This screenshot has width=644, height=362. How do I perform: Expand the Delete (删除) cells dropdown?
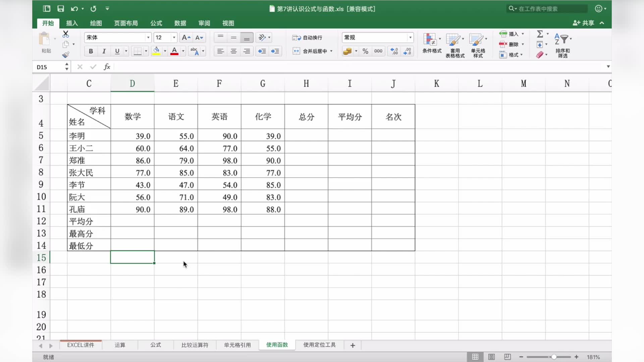coord(523,44)
